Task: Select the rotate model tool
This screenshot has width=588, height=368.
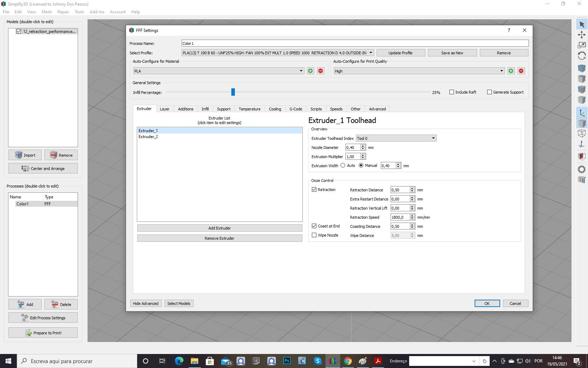Action: pyautogui.click(x=581, y=56)
